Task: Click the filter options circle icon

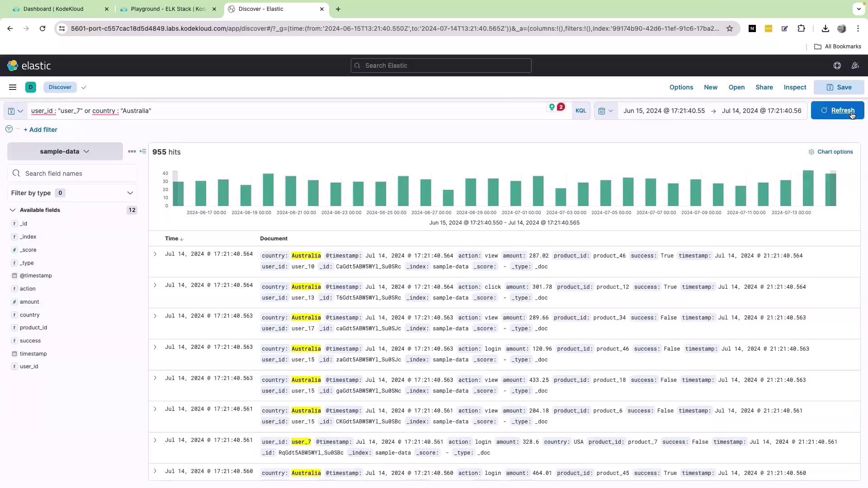Action: [9, 129]
